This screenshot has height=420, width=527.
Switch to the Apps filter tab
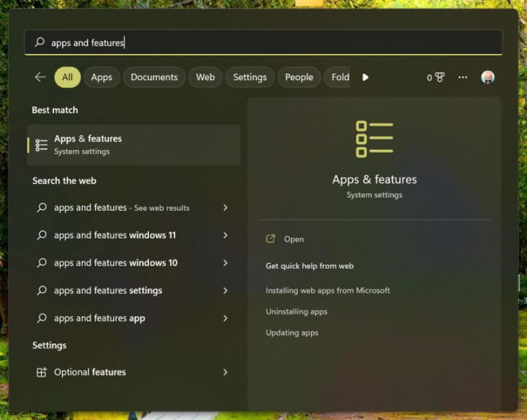(101, 77)
